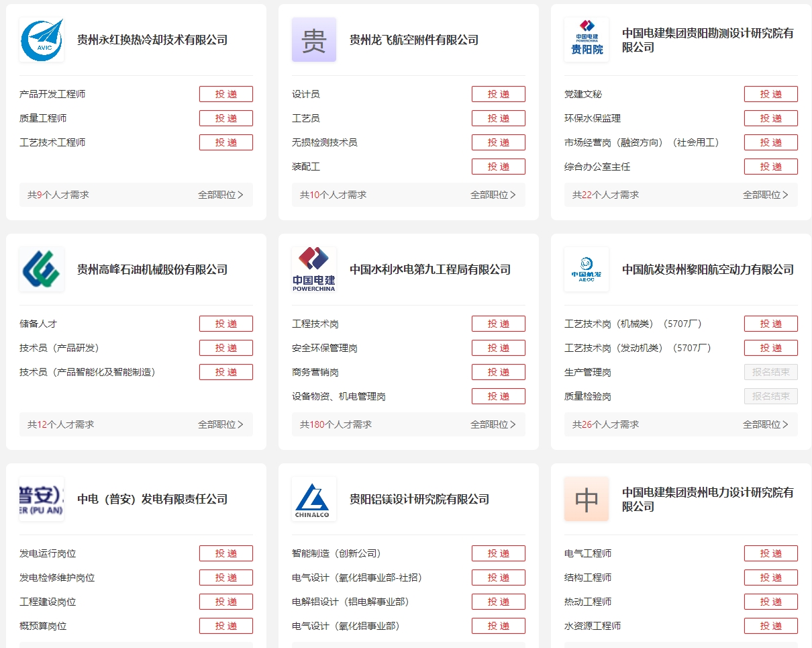Open company 贵州永红换热冷却技术有限公司

coord(152,40)
